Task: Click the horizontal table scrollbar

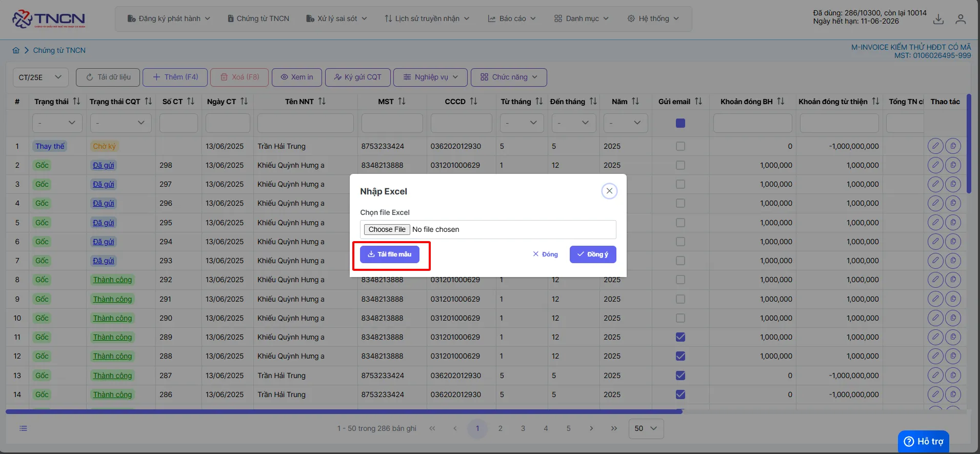Action: click(x=344, y=411)
